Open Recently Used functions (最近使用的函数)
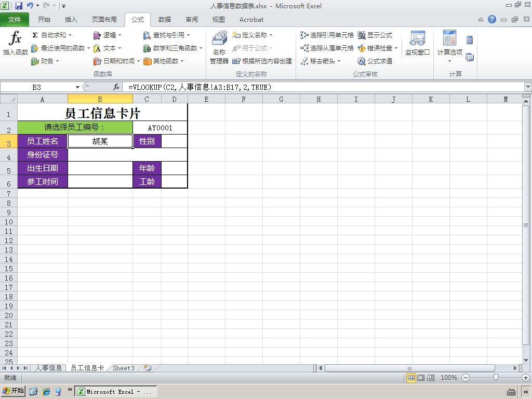 click(60, 48)
